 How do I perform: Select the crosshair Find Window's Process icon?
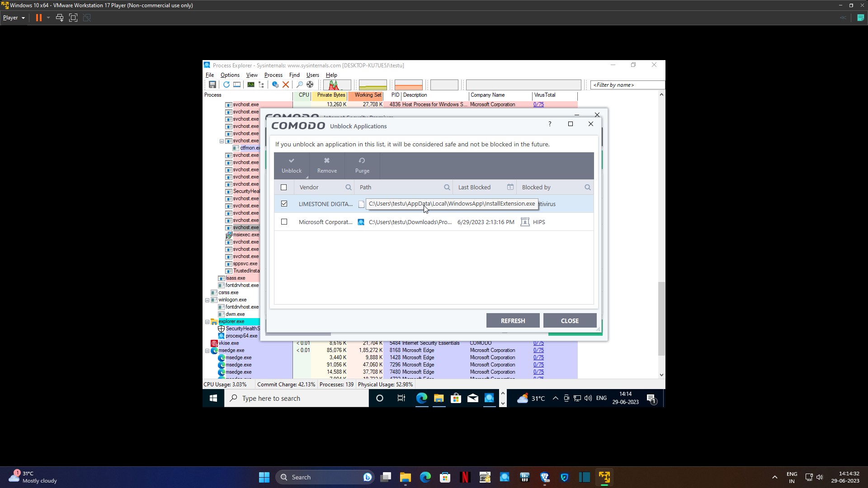(310, 84)
